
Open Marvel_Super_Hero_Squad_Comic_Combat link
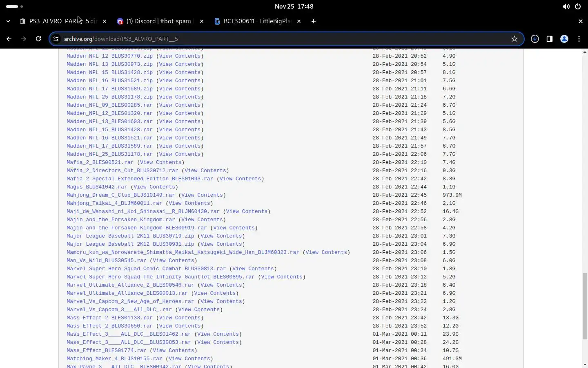pyautogui.click(x=146, y=269)
